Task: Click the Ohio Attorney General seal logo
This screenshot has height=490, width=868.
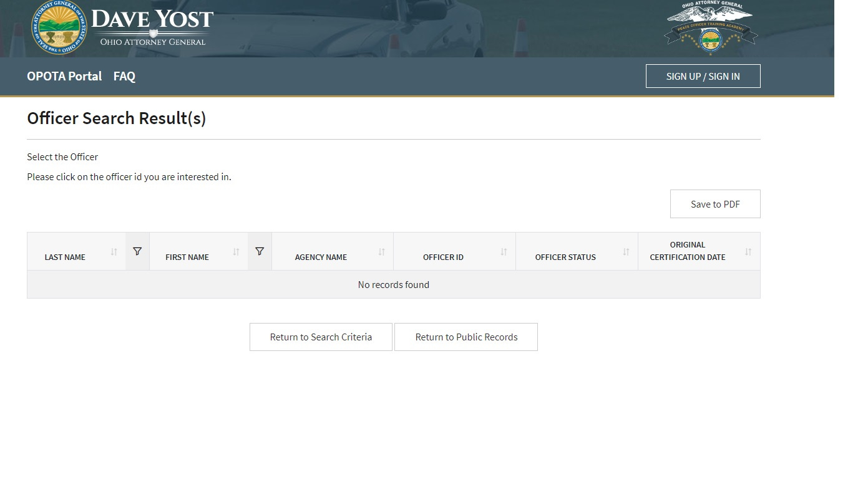Action: (x=59, y=27)
